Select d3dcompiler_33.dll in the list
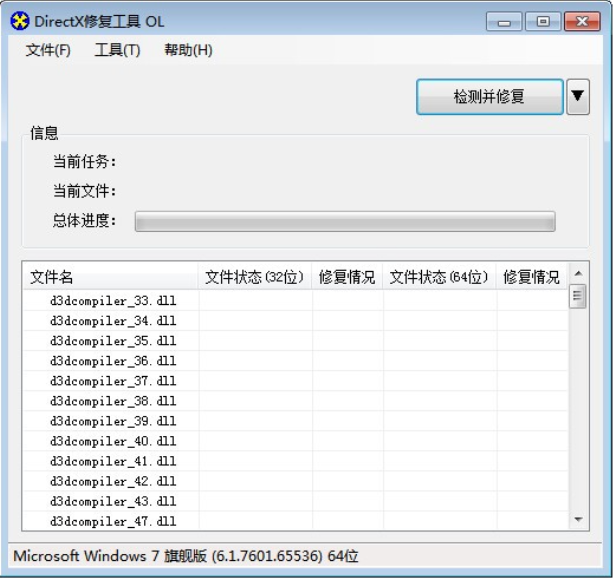This screenshot has height=581, width=615. click(x=113, y=301)
